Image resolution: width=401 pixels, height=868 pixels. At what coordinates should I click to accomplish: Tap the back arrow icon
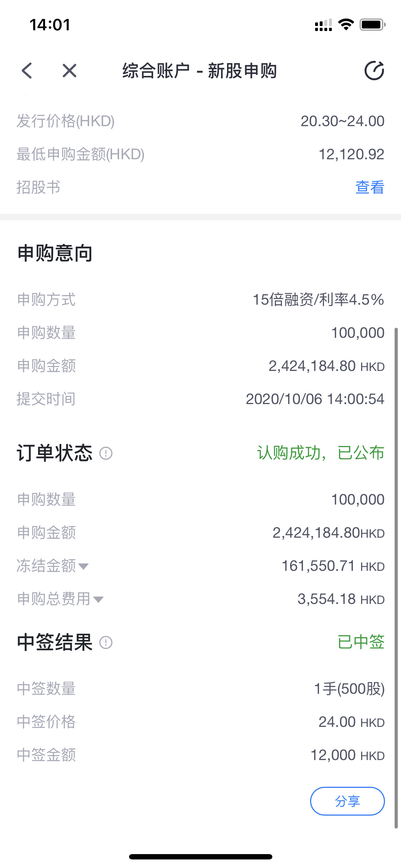(27, 70)
